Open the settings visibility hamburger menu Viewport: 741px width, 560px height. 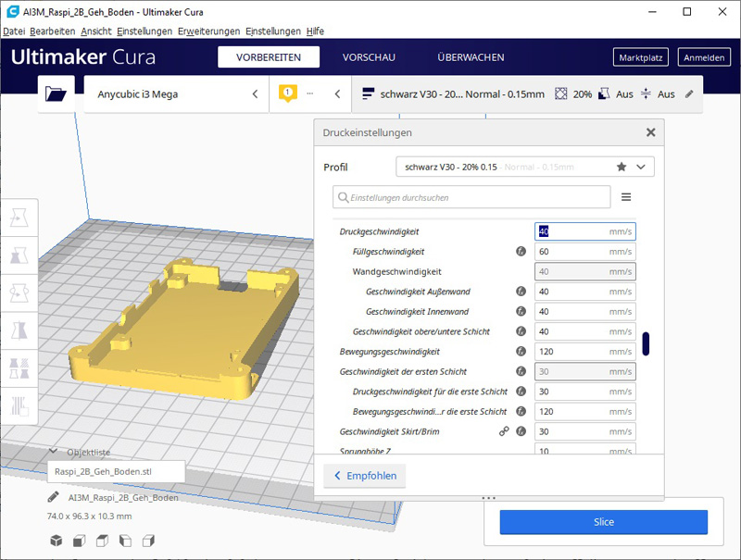coord(626,197)
